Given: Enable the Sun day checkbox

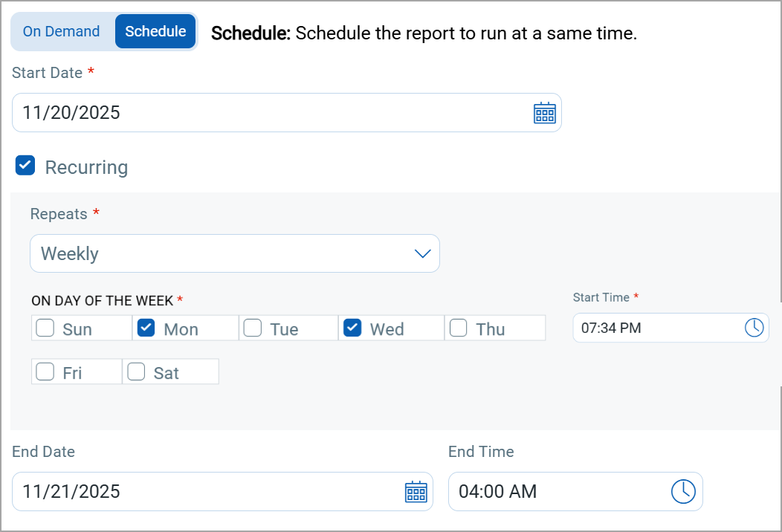Looking at the screenshot, I should pyautogui.click(x=45, y=328).
